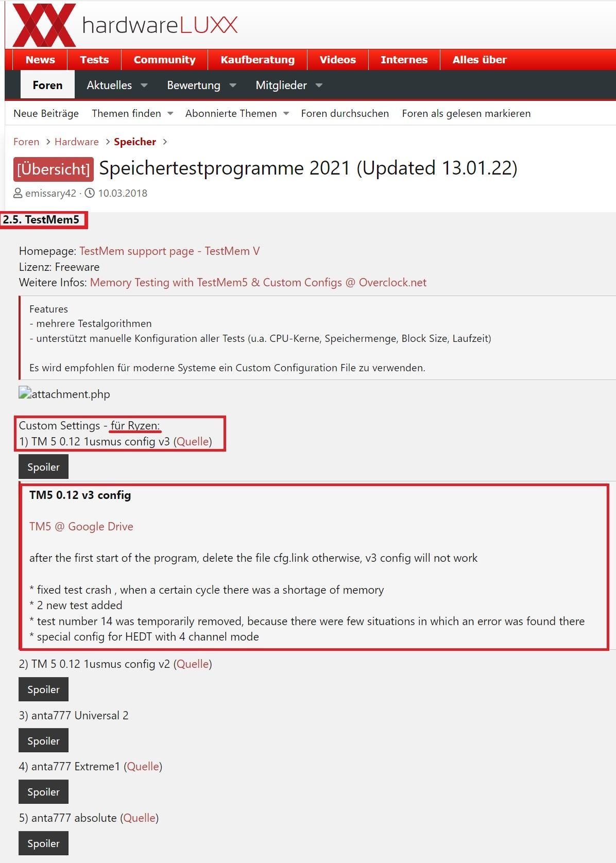Show the Spoiler for anta777 absolute
The height and width of the screenshot is (863, 616).
click(x=43, y=843)
